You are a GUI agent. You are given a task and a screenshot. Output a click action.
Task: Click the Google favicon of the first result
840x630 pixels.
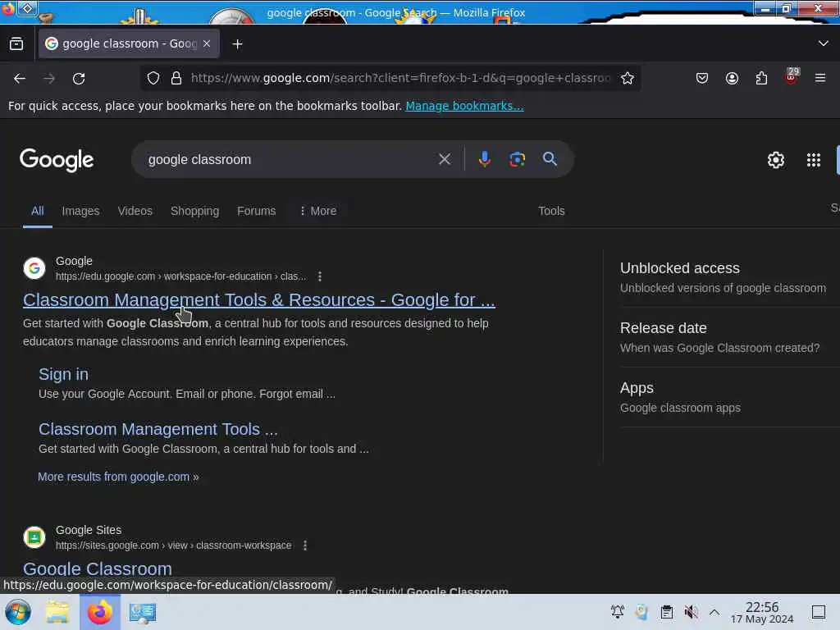coord(34,268)
